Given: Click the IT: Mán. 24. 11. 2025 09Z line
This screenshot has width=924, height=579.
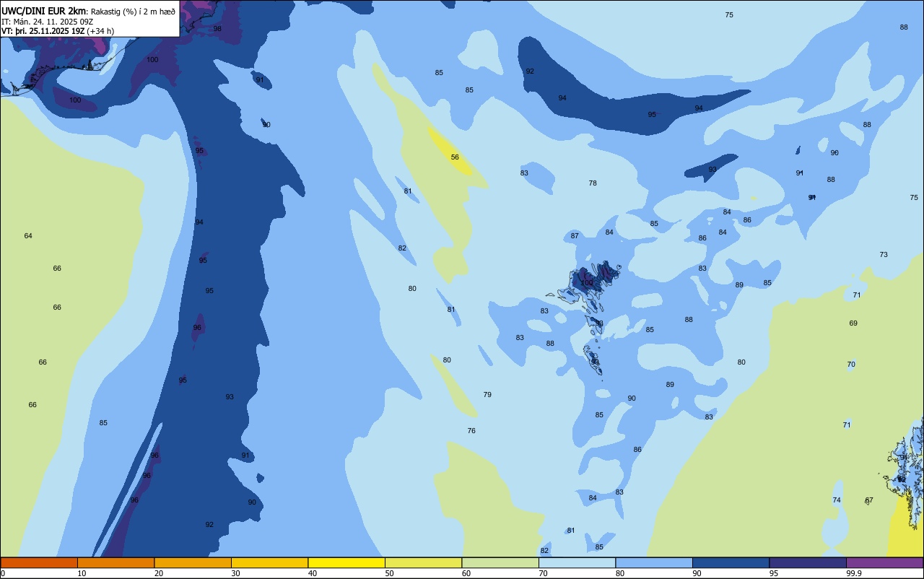Looking at the screenshot, I should click(x=47, y=21).
